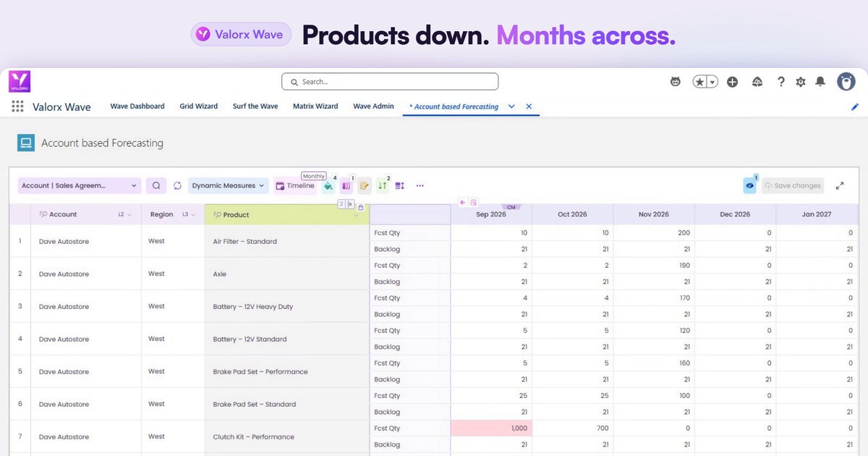Click the Monthly label above Timeline
868x456 pixels.
pos(314,176)
